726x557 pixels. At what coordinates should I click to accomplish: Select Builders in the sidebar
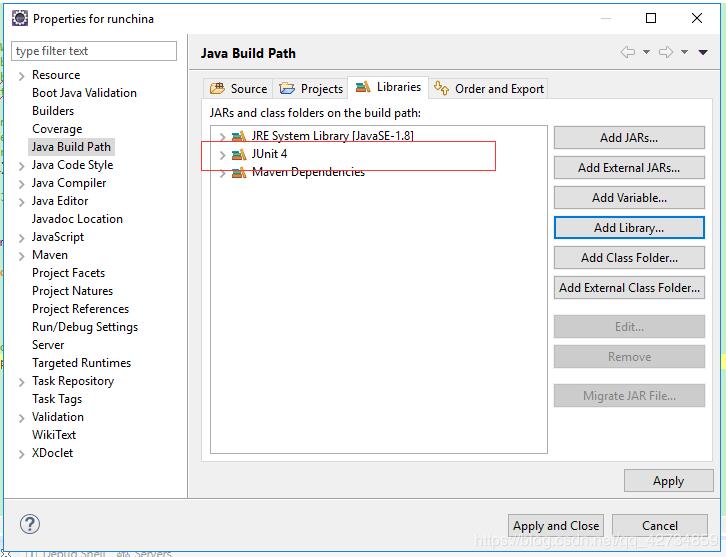[53, 111]
